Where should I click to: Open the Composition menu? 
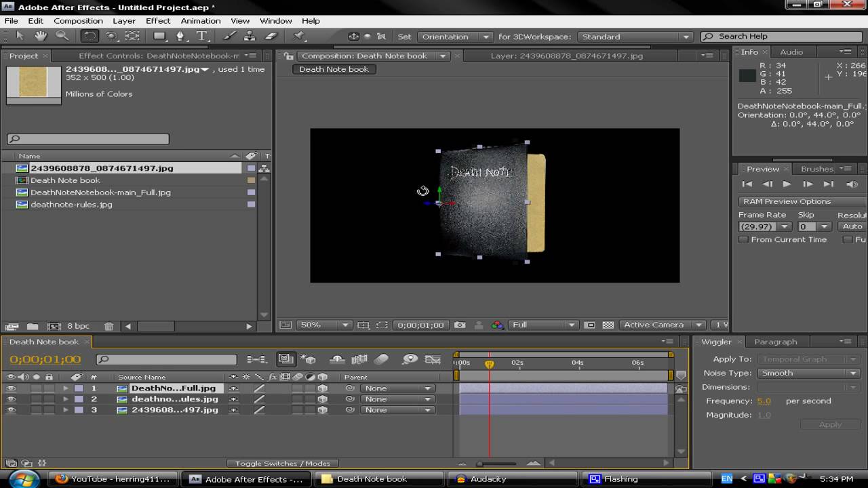point(78,21)
